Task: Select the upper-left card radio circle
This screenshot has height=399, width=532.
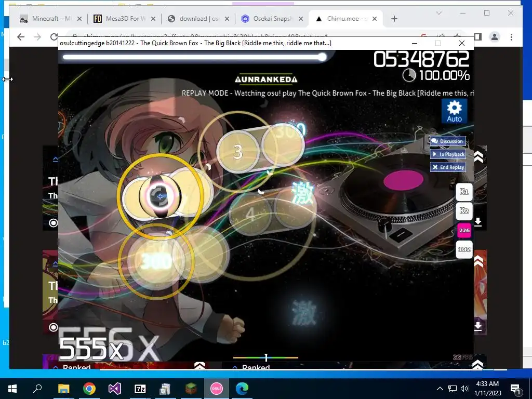Action: click(x=54, y=223)
